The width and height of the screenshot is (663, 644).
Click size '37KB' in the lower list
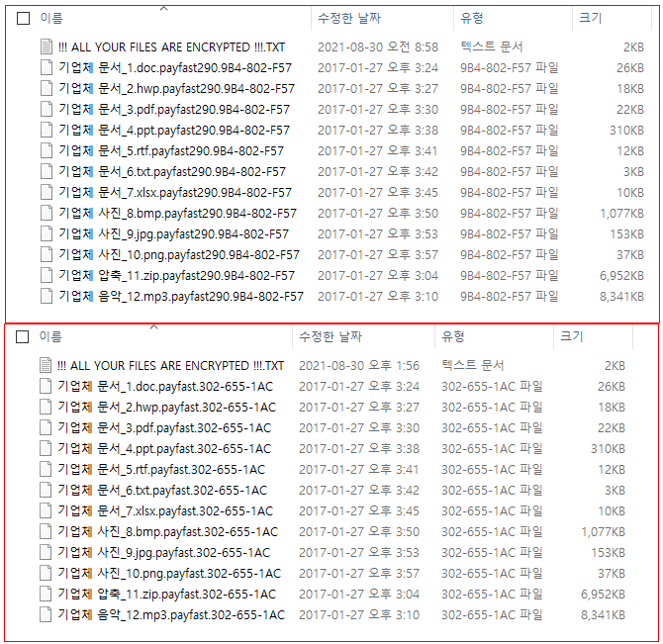tap(612, 574)
